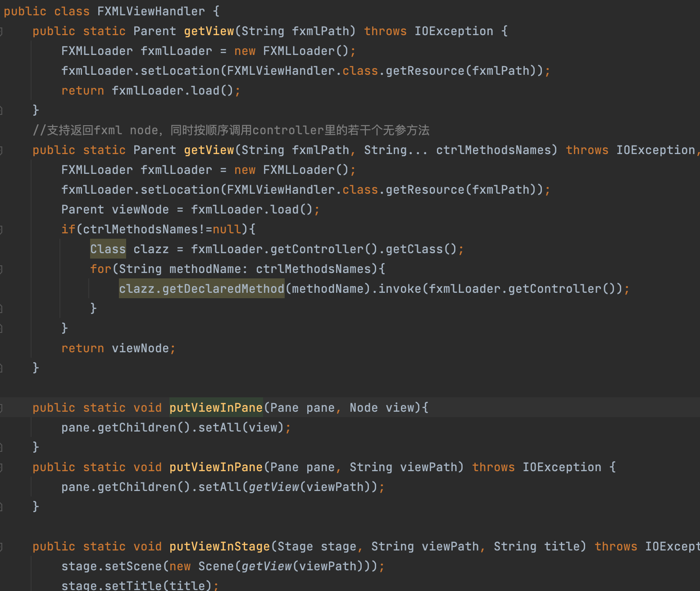Click the getView method name declaration
This screenshot has width=700, height=591.
tap(209, 31)
